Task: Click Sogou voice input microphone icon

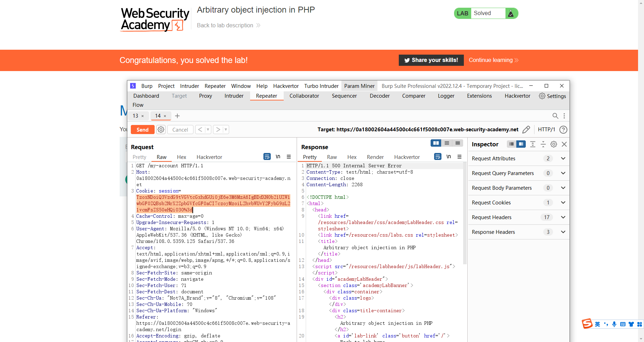Action: (x=614, y=324)
